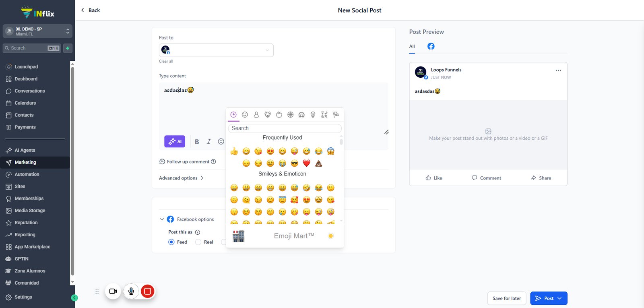This screenshot has width=644, height=308.
Task: Insert the red heart emoji
Action: click(307, 163)
